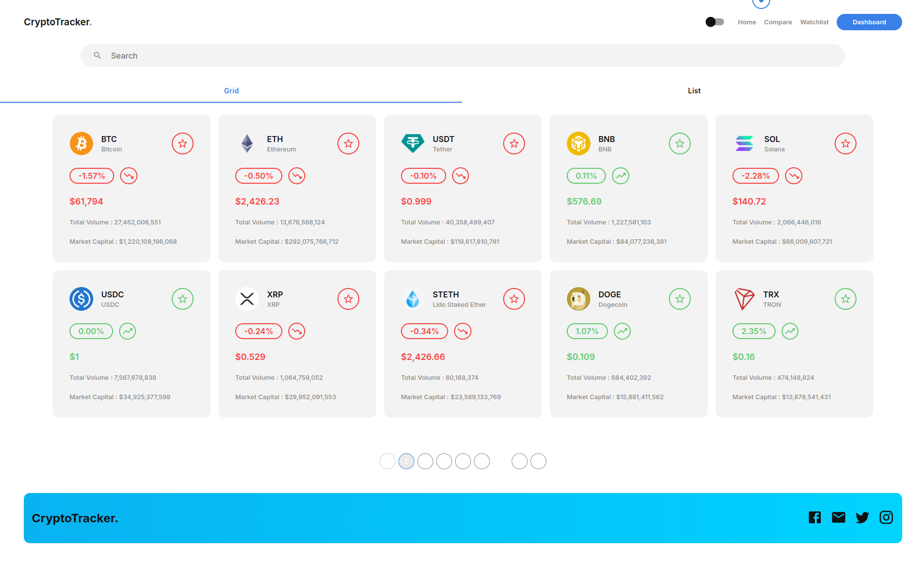
Task: Click the Dogecoin logo
Action: 579,299
